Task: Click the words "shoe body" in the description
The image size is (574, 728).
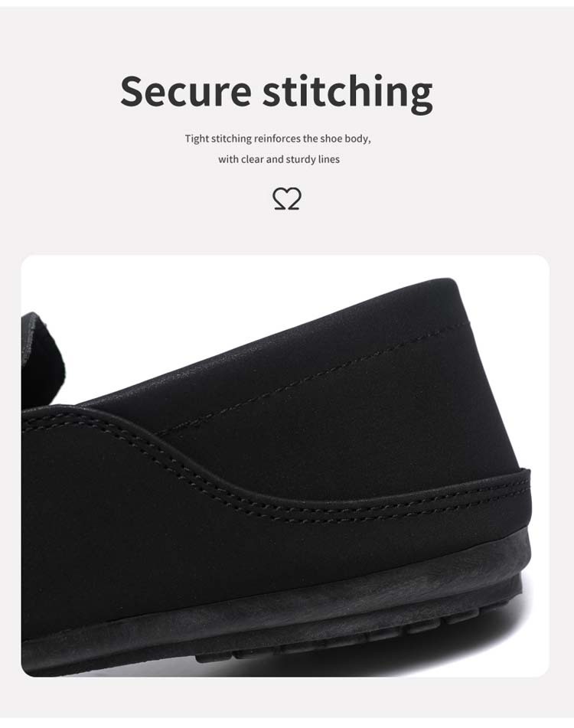Action: pyautogui.click(x=344, y=139)
